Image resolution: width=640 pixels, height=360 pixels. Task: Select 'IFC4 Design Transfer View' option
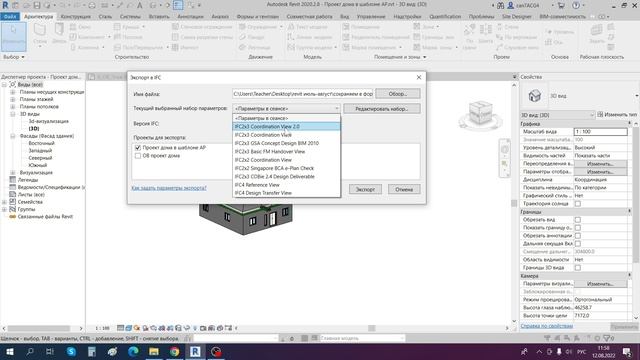286,193
